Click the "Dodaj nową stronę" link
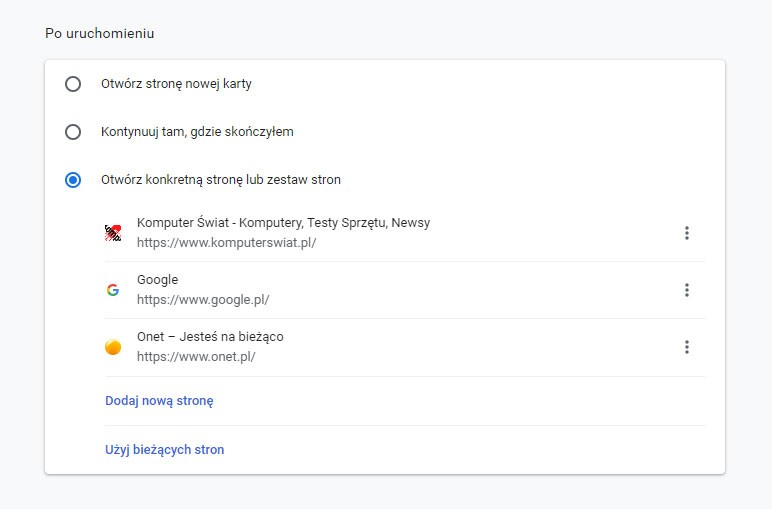The image size is (772, 509). click(159, 401)
